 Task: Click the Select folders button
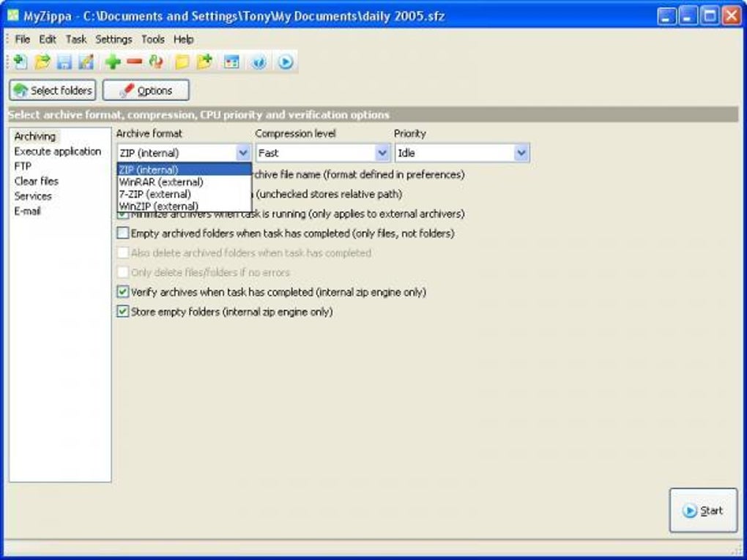53,90
